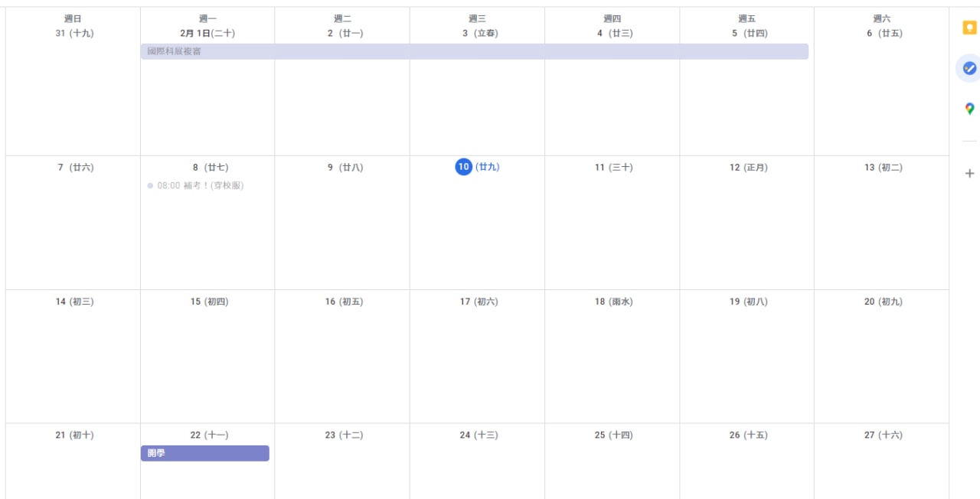Image resolution: width=980 pixels, height=499 pixels.
Task: Open the 國際科展複審 multi-day event
Action: tap(475, 51)
